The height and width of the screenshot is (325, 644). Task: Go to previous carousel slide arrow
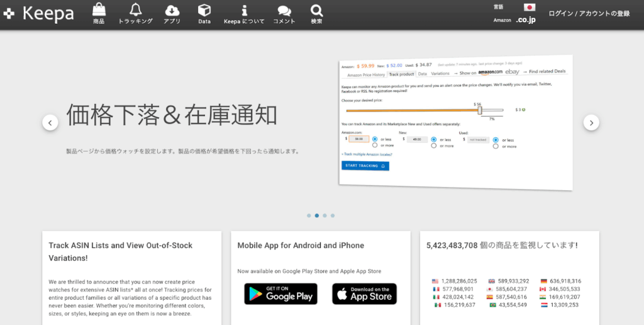[x=50, y=123]
